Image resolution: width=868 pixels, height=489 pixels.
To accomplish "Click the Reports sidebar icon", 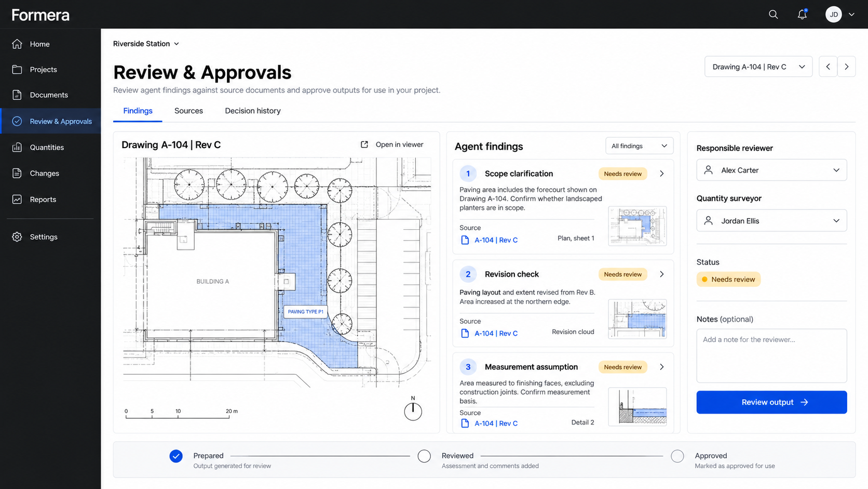I will click(17, 200).
